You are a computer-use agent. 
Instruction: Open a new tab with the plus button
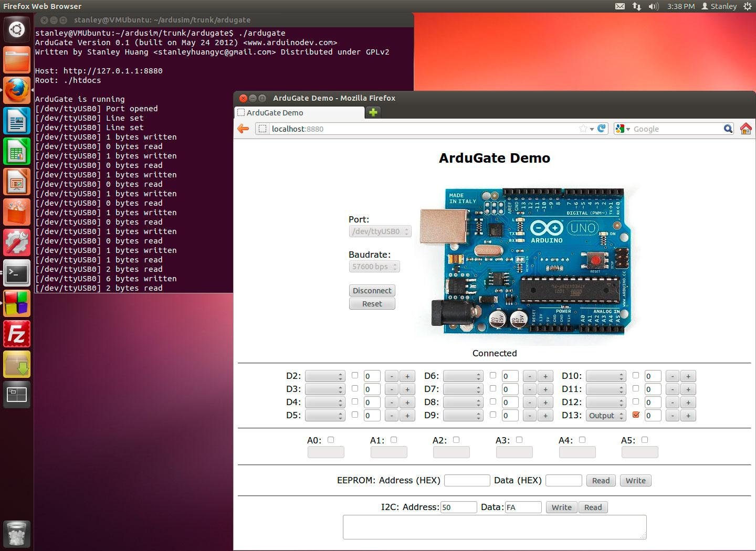coord(373,112)
